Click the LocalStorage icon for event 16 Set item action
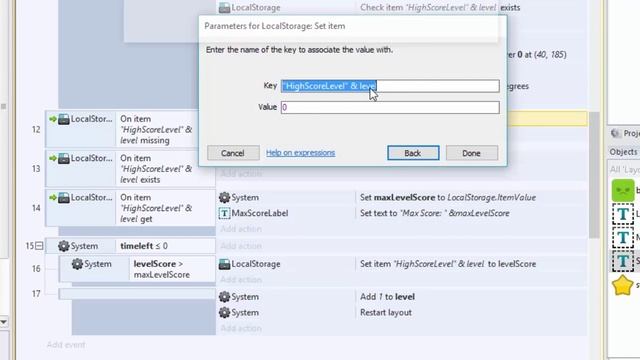Screen dimensions: 640x360 click(x=224, y=264)
